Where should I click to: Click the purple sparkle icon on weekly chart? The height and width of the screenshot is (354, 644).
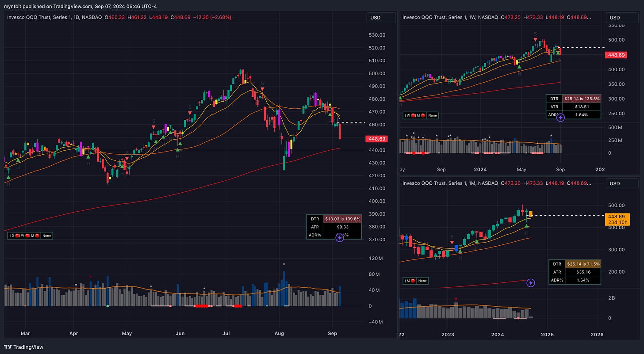(560, 118)
